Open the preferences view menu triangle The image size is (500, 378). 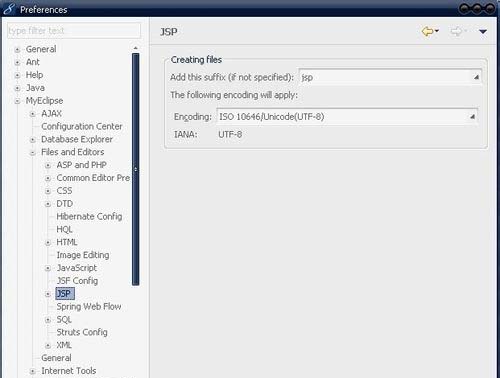click(x=483, y=32)
